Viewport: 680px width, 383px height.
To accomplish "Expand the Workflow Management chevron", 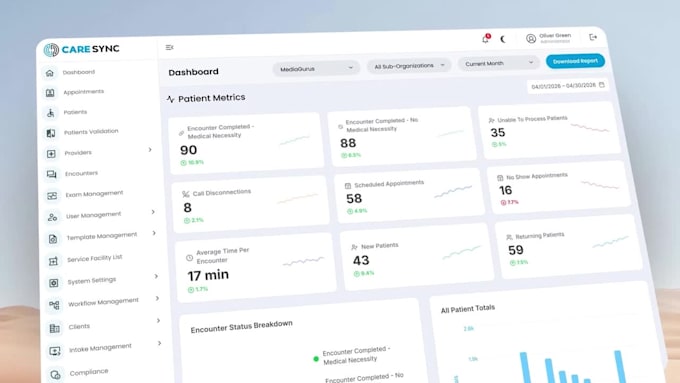I will pyautogui.click(x=157, y=298).
